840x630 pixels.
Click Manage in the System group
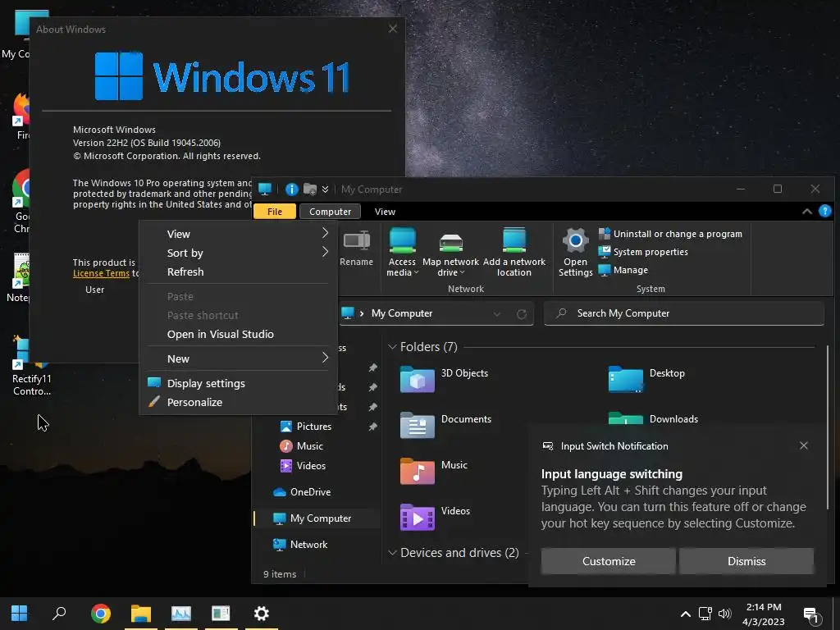623,270
